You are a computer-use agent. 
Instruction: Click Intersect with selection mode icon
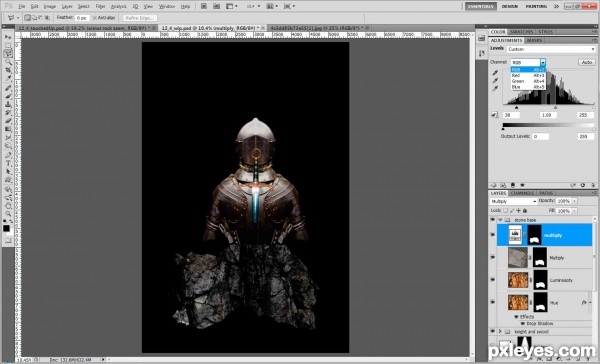[x=47, y=18]
